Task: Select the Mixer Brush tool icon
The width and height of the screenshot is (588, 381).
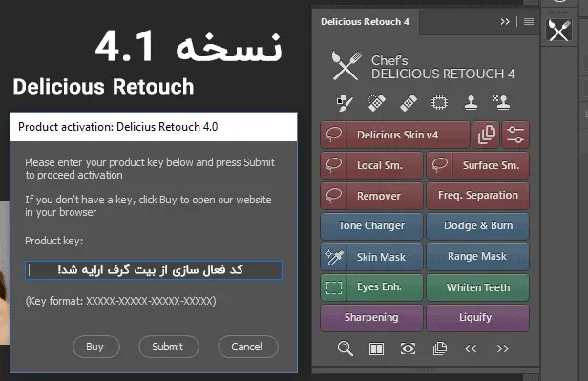Action: pos(345,102)
